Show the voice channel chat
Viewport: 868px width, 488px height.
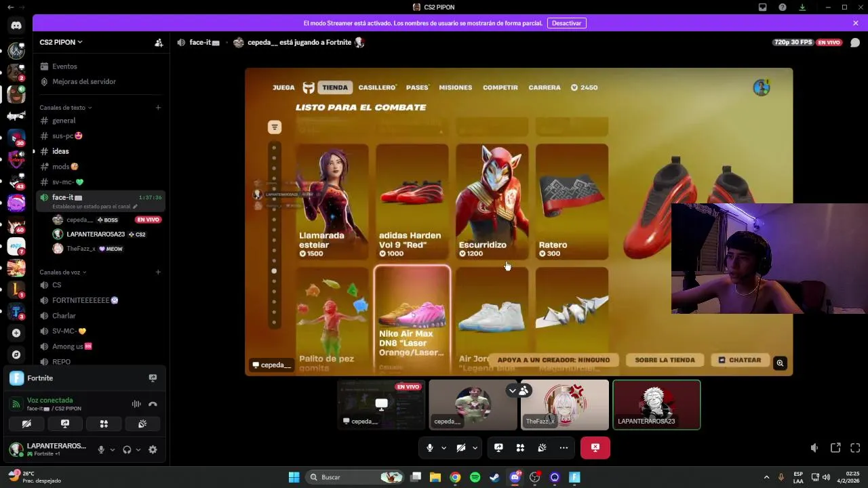click(855, 42)
